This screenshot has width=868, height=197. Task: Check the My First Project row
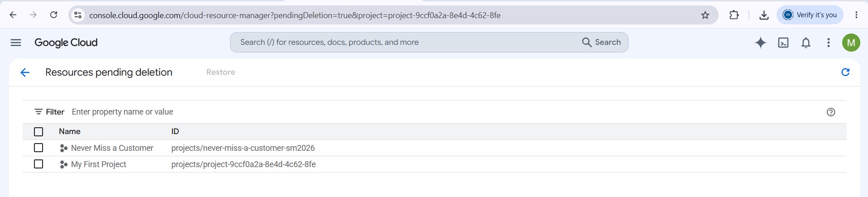coord(38,164)
